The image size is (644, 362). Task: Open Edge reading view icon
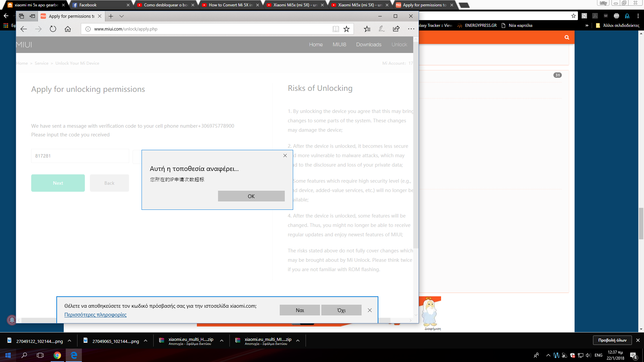335,29
